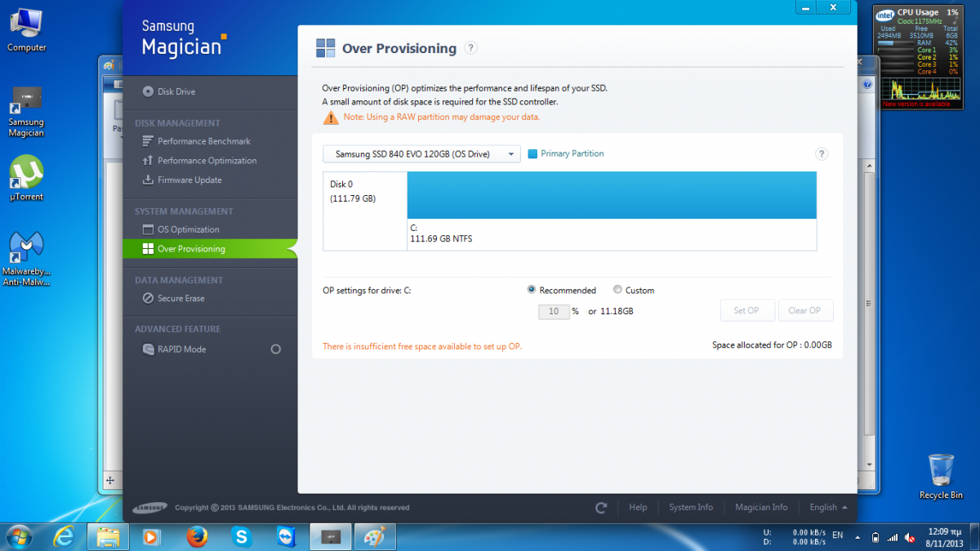Select the C: partition bar in Disk 0
Viewport: 980px width, 551px height.
coord(612,195)
